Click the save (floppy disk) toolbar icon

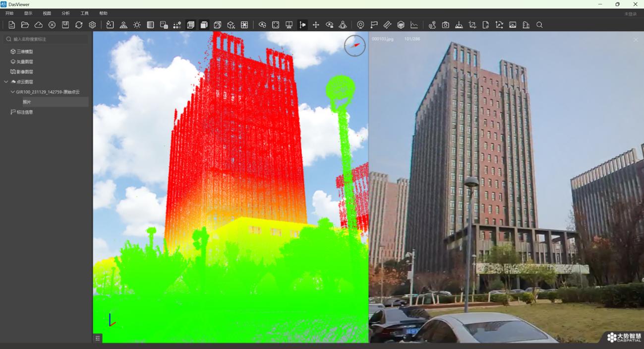pyautogui.click(x=65, y=25)
